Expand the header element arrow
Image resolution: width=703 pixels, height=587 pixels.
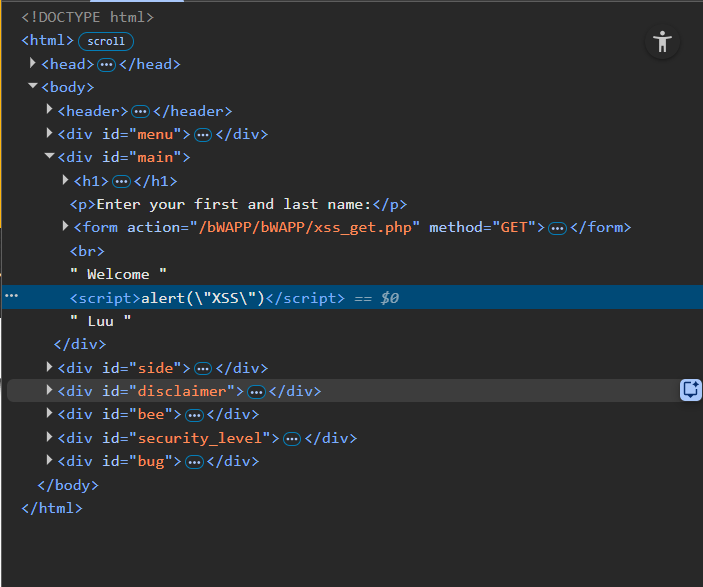[x=49, y=110]
